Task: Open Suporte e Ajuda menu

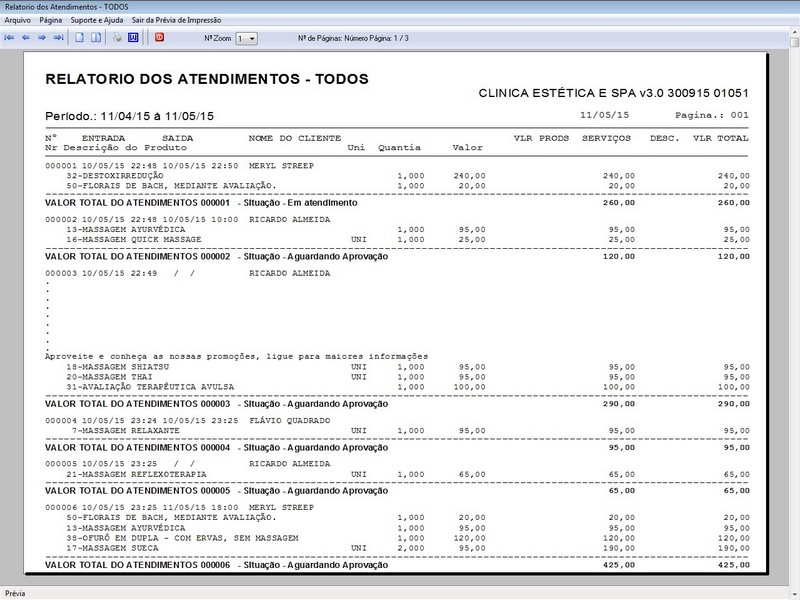Action: tap(97, 20)
